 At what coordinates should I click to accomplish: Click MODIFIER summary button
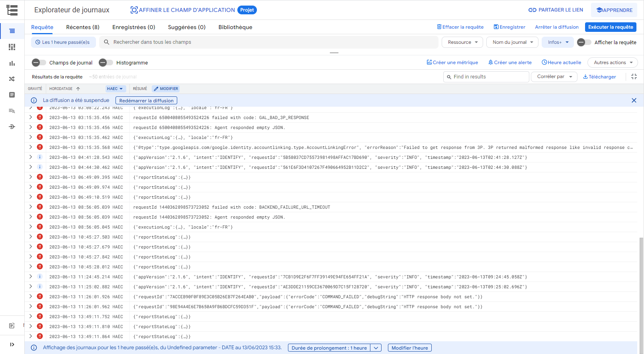click(166, 89)
